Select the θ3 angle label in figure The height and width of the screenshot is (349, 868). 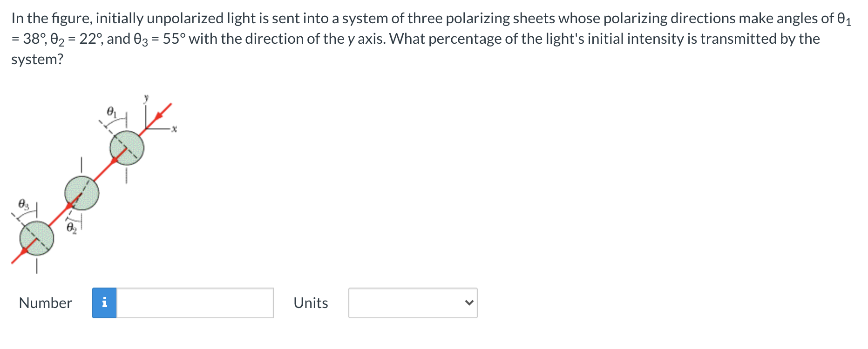coord(23,204)
